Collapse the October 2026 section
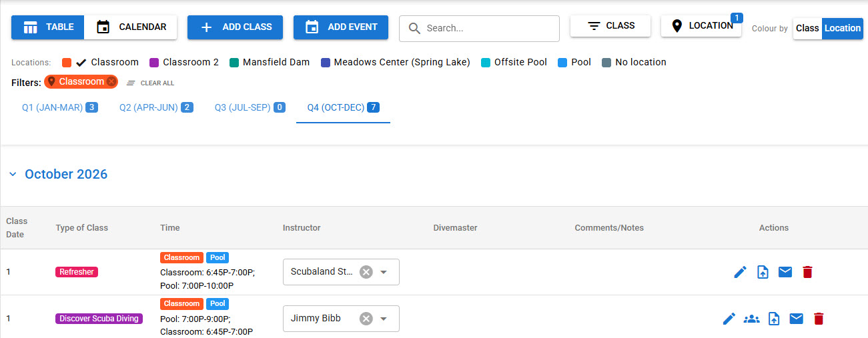868x338 pixels. pos(13,175)
